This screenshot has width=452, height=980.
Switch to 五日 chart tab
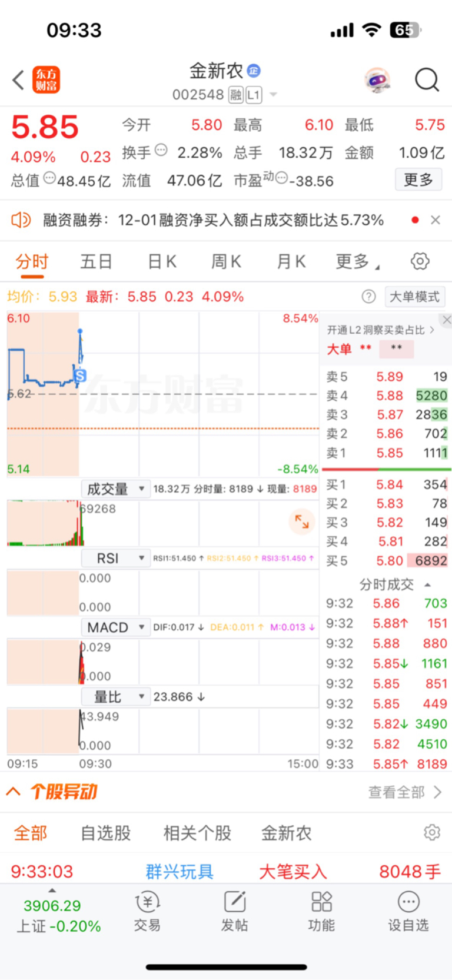(97, 261)
